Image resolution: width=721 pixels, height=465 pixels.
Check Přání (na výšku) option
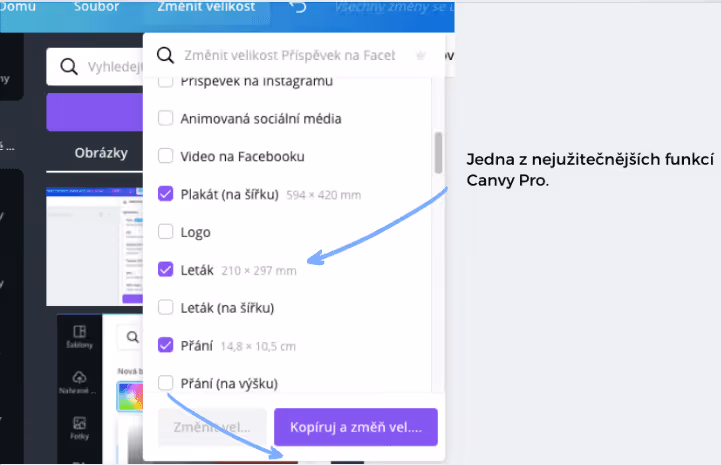point(166,382)
